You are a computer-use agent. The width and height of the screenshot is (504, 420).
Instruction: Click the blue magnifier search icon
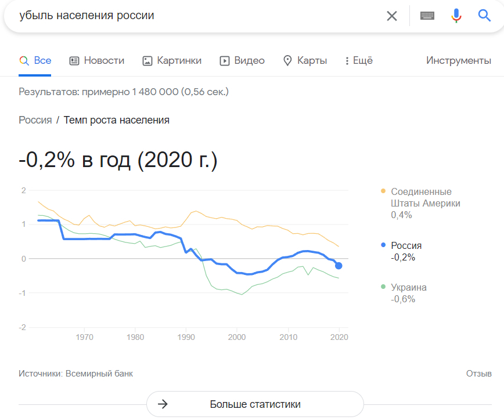484,16
